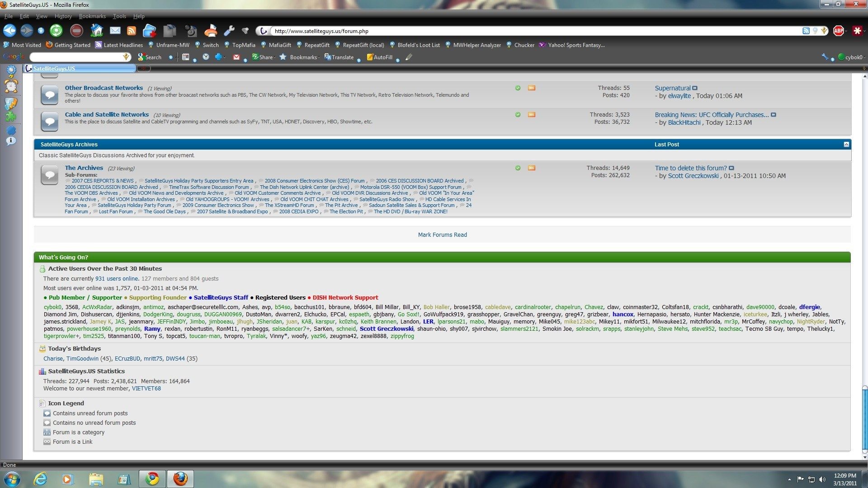This screenshot has height=488, width=868.
Task: Click the Google toolbar highlighter pen icon
Action: pyautogui.click(x=409, y=57)
